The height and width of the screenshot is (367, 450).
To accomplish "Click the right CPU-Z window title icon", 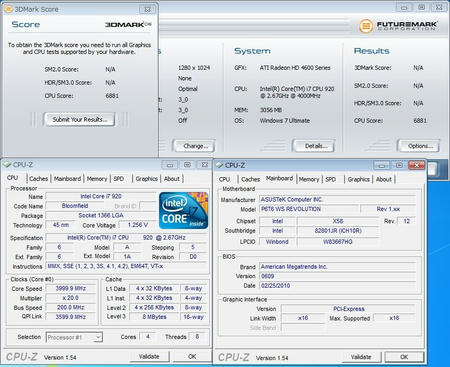I will 219,165.
